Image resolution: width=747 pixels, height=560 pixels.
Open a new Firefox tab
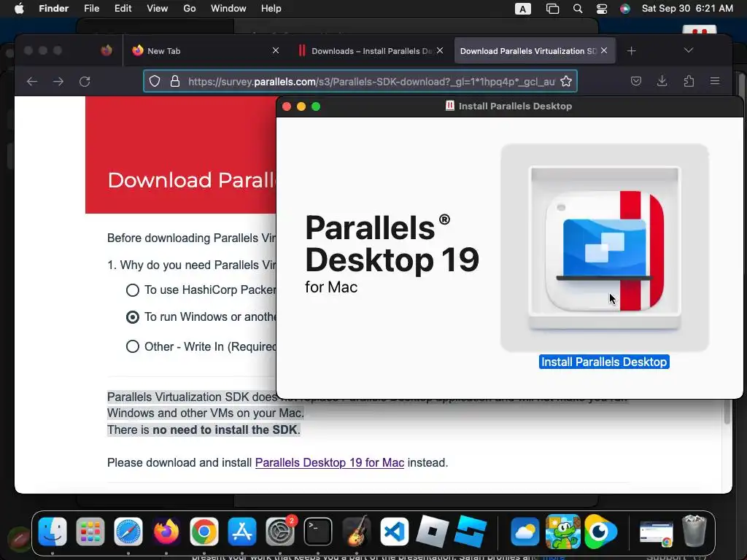pos(631,51)
